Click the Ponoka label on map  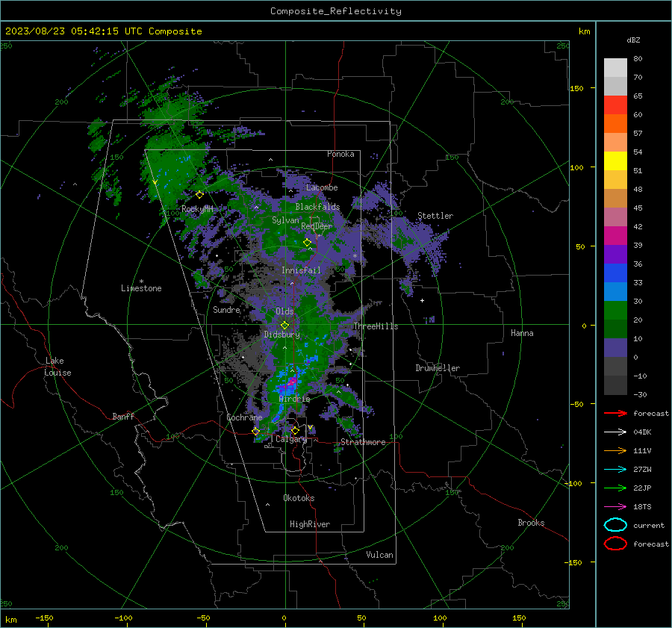click(x=340, y=154)
